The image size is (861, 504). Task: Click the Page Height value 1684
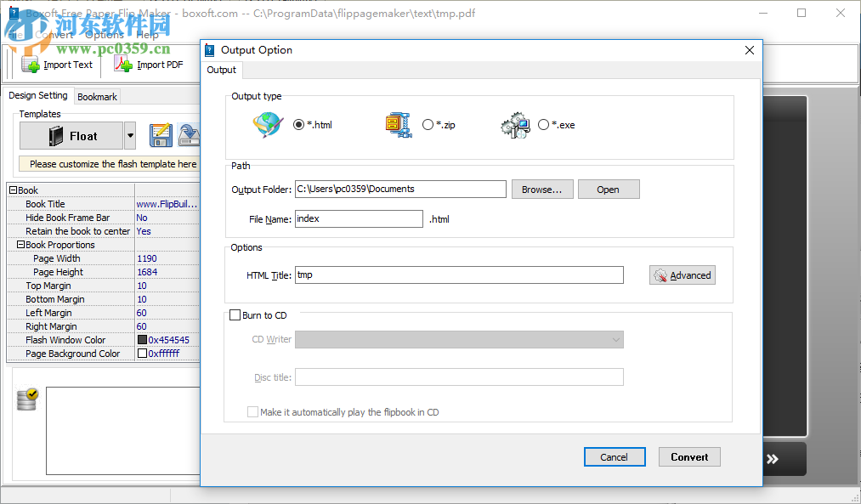146,272
